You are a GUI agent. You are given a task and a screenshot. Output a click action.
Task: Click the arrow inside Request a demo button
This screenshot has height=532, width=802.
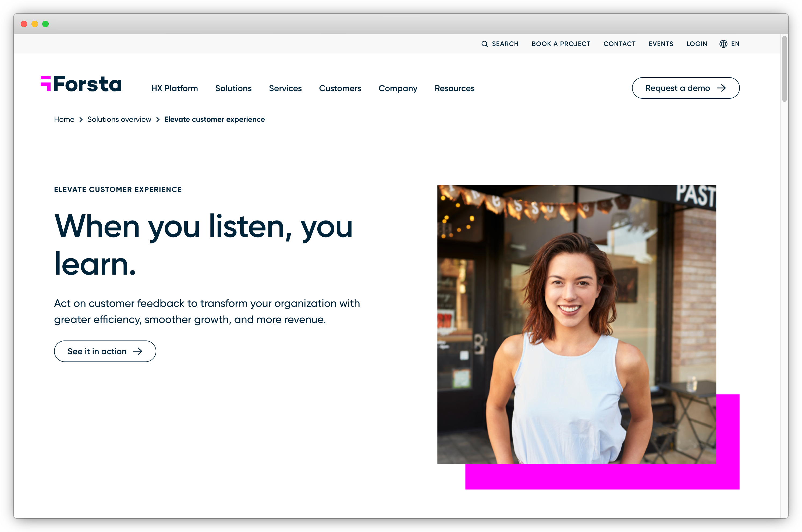[x=722, y=88]
